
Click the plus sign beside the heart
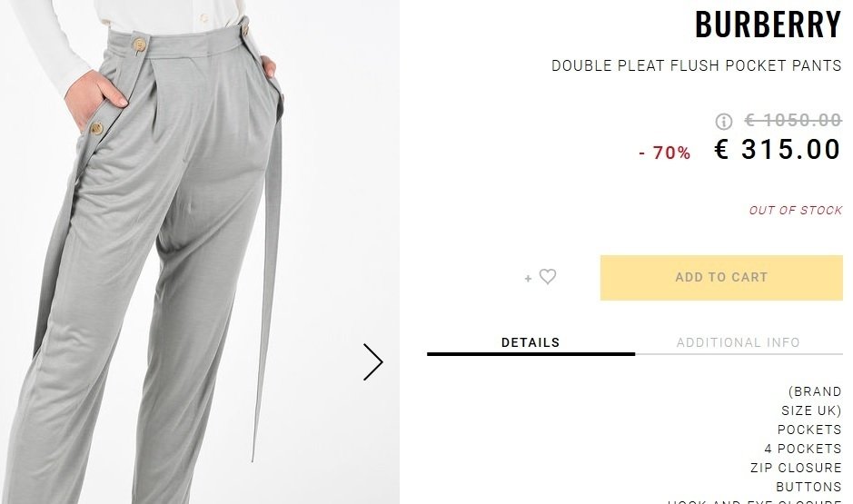[x=528, y=279]
